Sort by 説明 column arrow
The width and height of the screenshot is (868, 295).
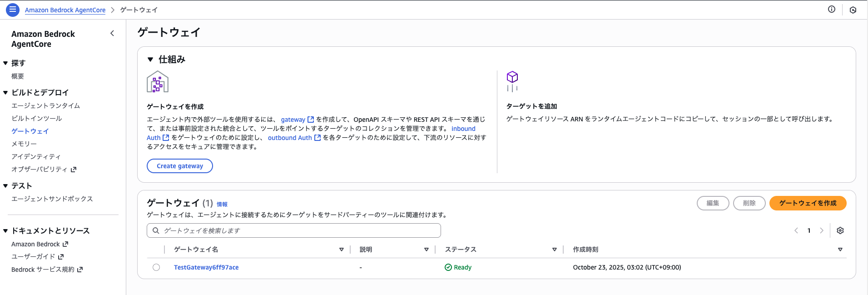pyautogui.click(x=427, y=250)
